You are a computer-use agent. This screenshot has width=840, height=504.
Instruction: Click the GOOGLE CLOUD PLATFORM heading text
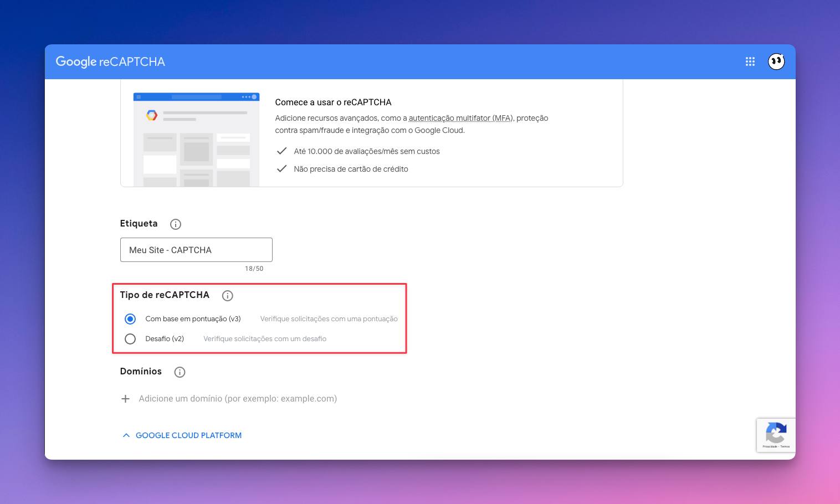click(188, 435)
